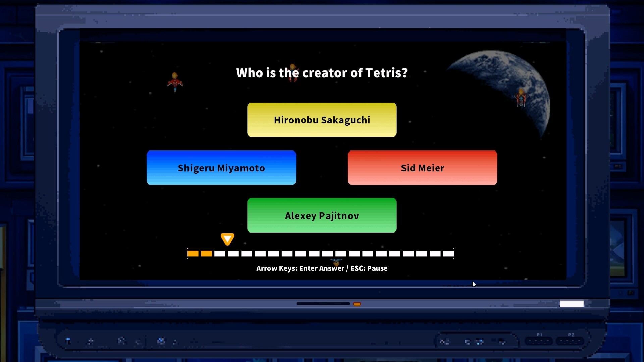
Task: Click the orange indicator beside the tracking bar
Action: click(357, 304)
